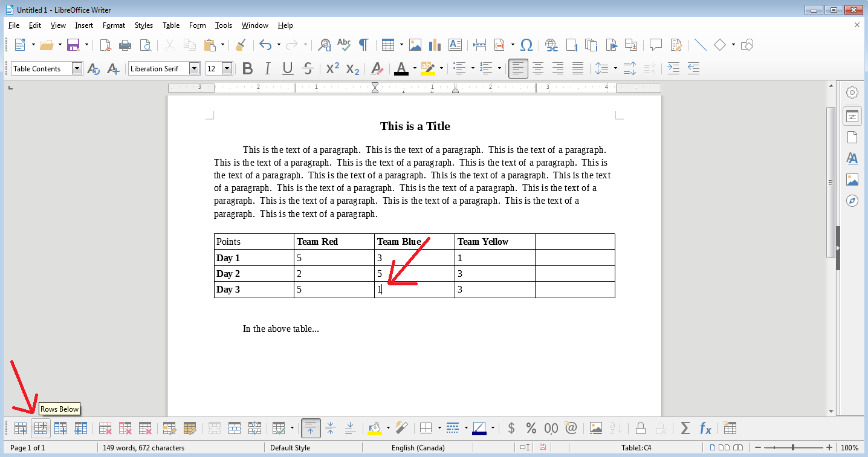Open the Table menu
This screenshot has height=457, width=868.
171,25
